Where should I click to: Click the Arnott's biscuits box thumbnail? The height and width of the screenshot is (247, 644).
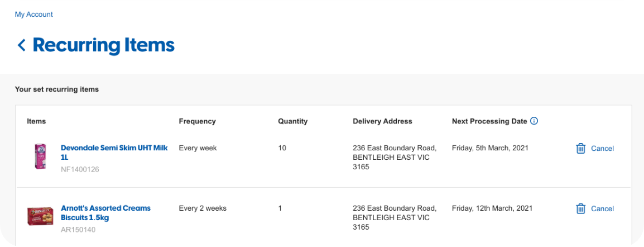point(40,216)
